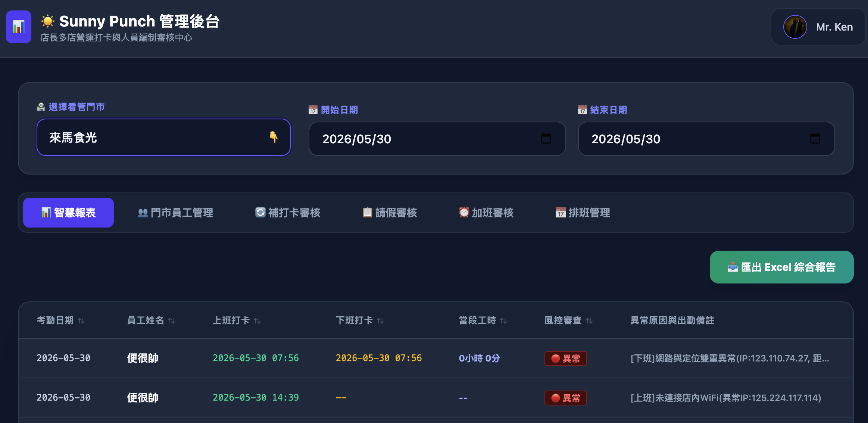868x423 pixels.
Task: Click the sun emoji beside Sunny Punch title
Action: [x=48, y=21]
